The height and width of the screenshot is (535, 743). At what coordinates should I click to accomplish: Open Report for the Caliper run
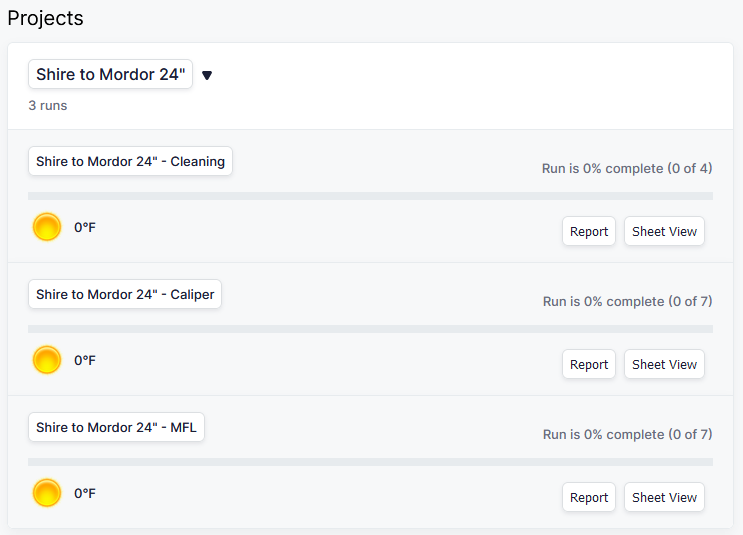point(588,365)
